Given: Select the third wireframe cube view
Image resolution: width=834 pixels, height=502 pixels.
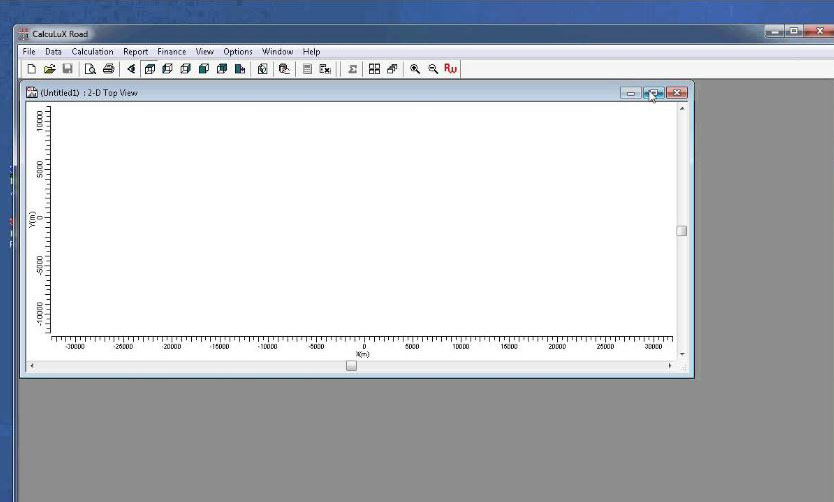Looking at the screenshot, I should coord(186,69).
